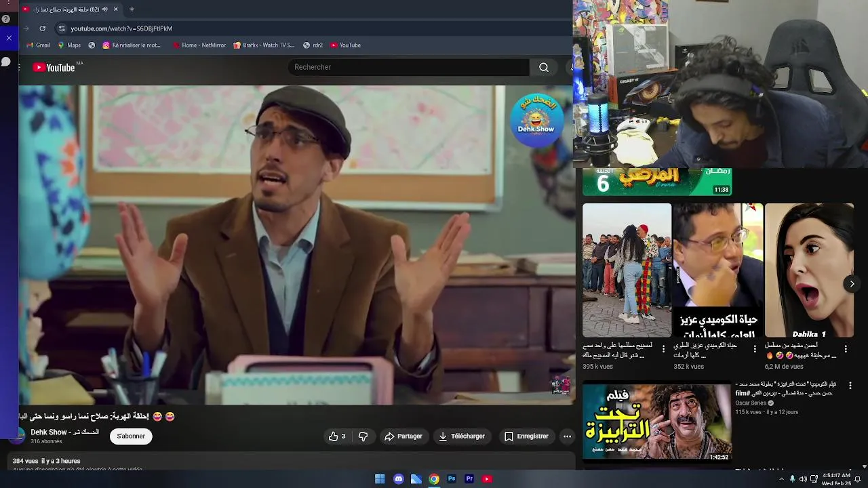The height and width of the screenshot is (488, 868).
Task: Open the 1:42:52 film thumbnail
Action: [x=657, y=422]
